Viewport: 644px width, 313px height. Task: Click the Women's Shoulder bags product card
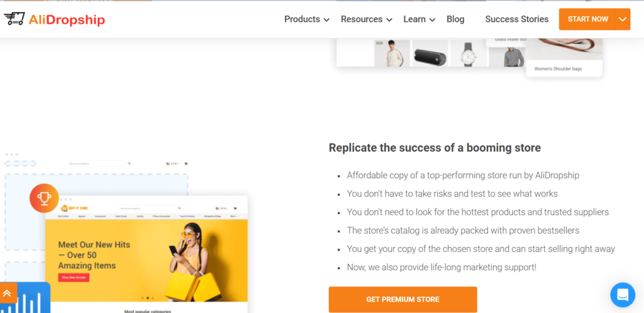(x=564, y=57)
